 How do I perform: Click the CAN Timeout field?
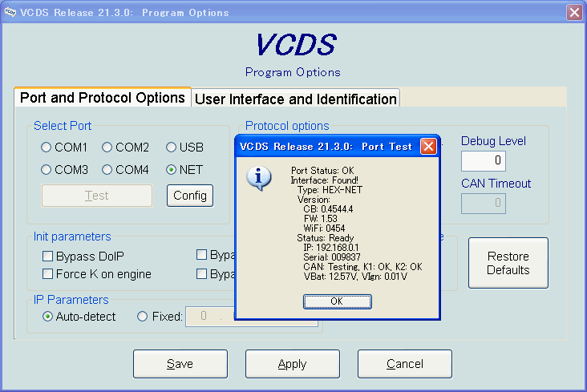pos(484,204)
